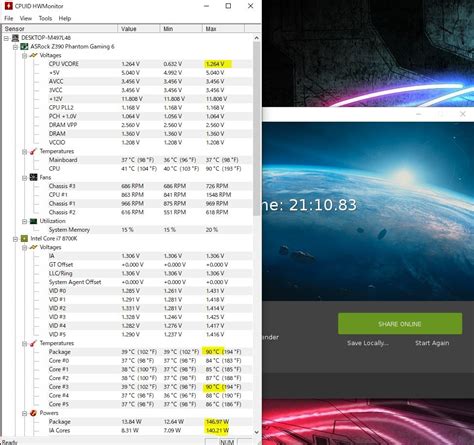Click the 1.264 V highlighted max value
The width and height of the screenshot is (474, 445).
click(x=215, y=64)
